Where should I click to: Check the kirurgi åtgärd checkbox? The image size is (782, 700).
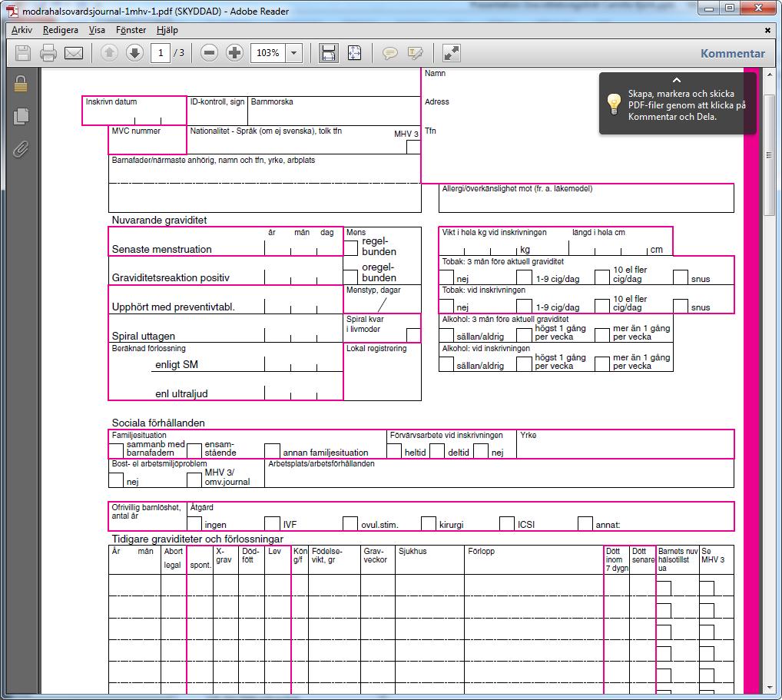(x=429, y=523)
